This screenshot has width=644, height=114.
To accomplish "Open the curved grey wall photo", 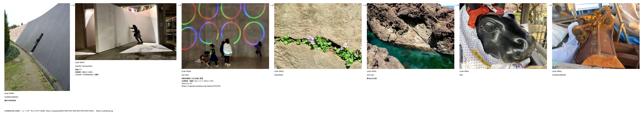I will 37,47.
